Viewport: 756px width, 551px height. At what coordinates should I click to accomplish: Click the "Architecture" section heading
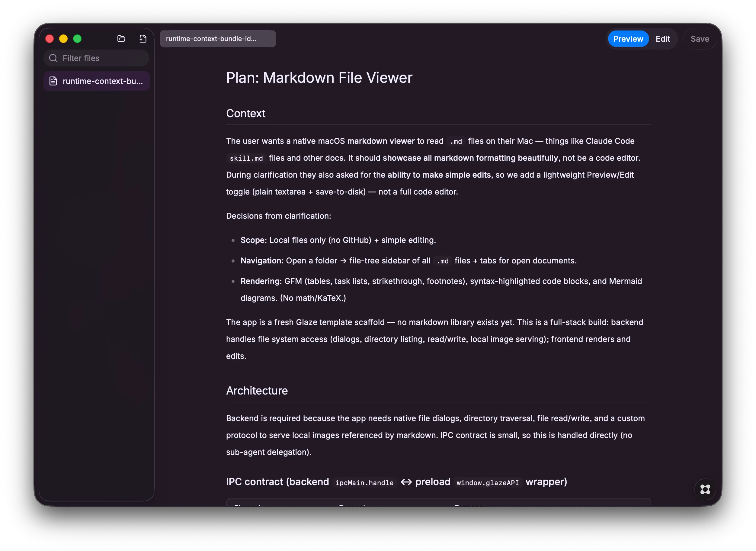pyautogui.click(x=257, y=391)
